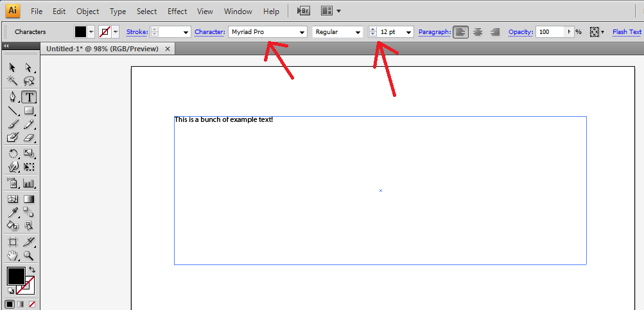Open the Window menu
644x310 pixels.
238,12
